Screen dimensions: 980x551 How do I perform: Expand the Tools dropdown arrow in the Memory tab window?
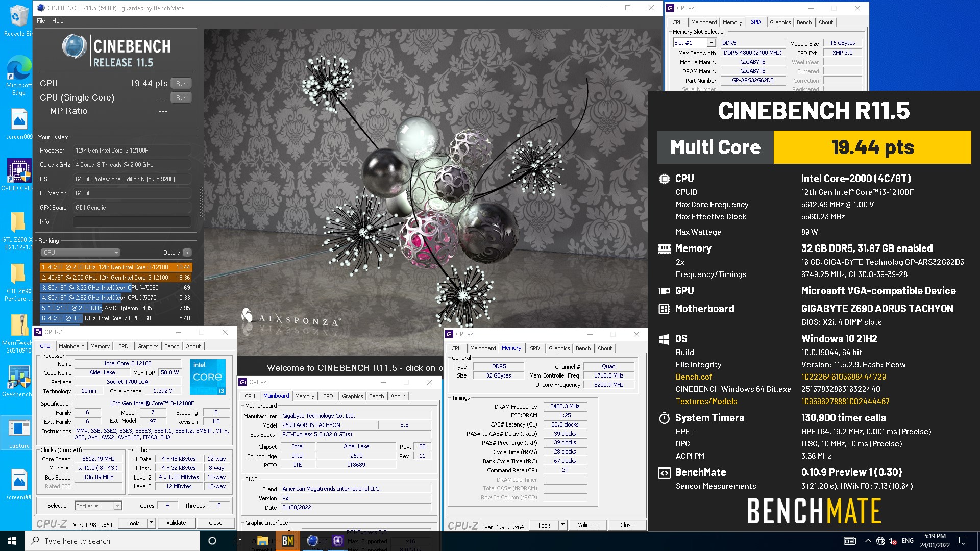(562, 525)
